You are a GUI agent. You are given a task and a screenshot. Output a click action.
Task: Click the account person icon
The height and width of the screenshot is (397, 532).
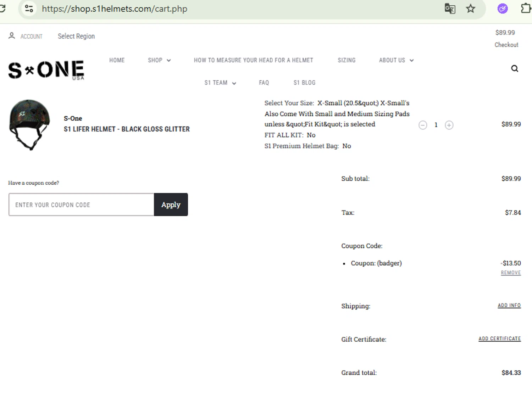12,36
